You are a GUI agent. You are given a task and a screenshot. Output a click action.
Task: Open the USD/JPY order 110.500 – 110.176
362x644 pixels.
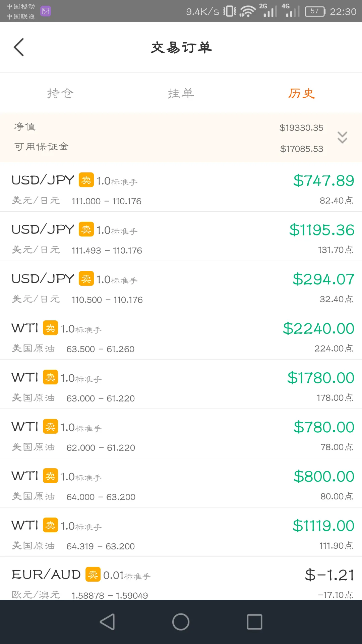(181, 286)
